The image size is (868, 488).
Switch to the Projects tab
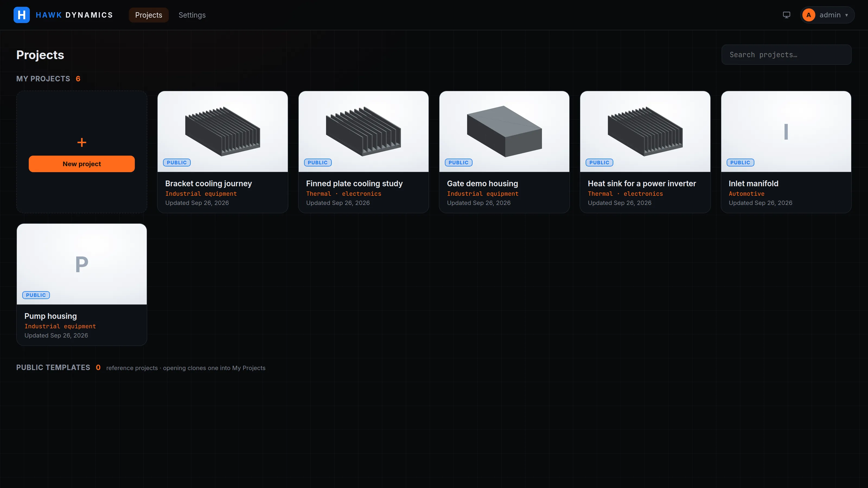(149, 15)
